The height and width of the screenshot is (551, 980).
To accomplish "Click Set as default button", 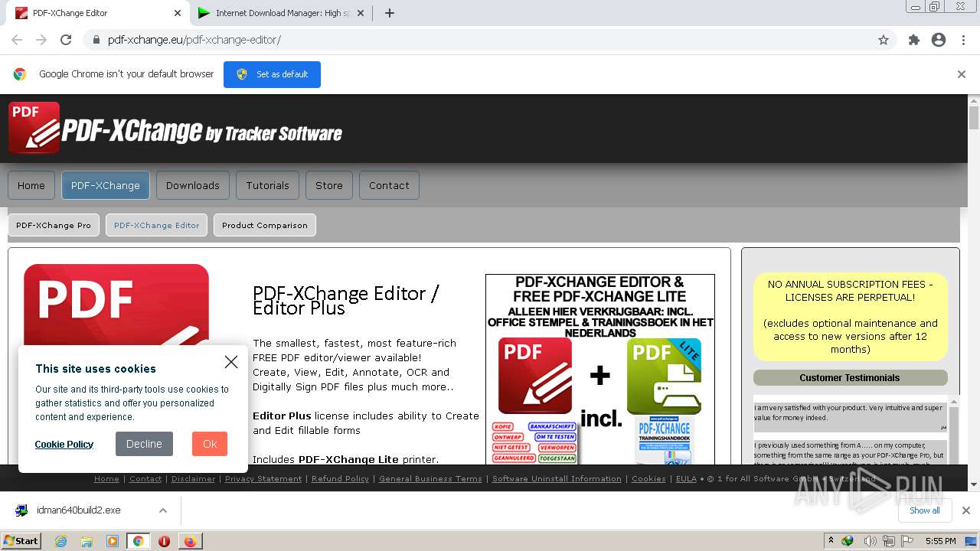I will tap(272, 74).
